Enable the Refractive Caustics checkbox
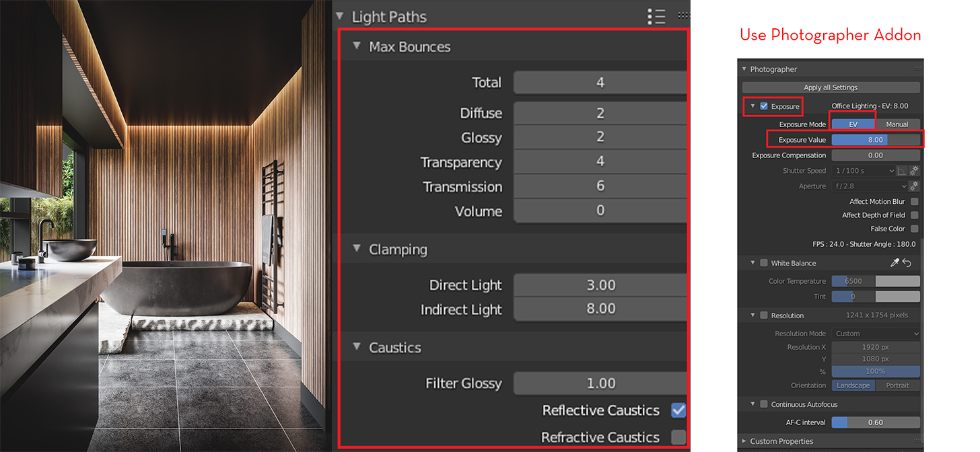980x452 pixels. pyautogui.click(x=678, y=437)
